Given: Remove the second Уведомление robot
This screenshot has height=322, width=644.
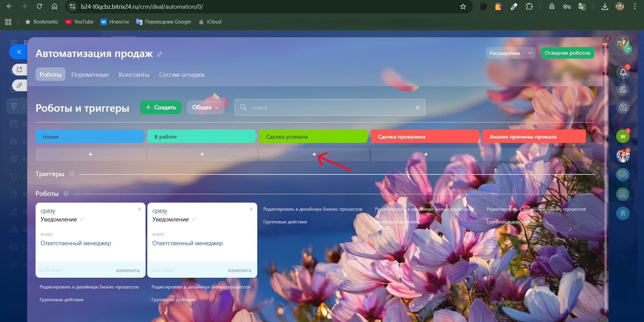Looking at the screenshot, I should pyautogui.click(x=251, y=209).
